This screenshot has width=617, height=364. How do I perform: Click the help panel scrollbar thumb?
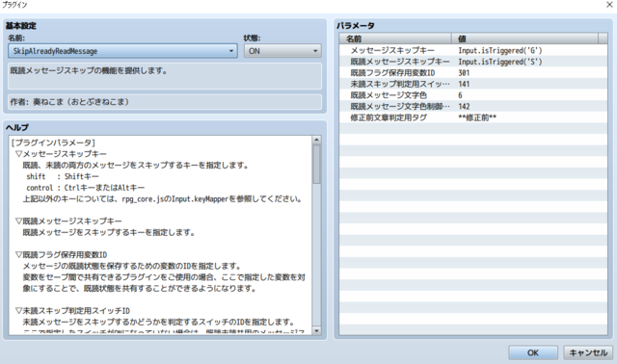tap(316, 165)
